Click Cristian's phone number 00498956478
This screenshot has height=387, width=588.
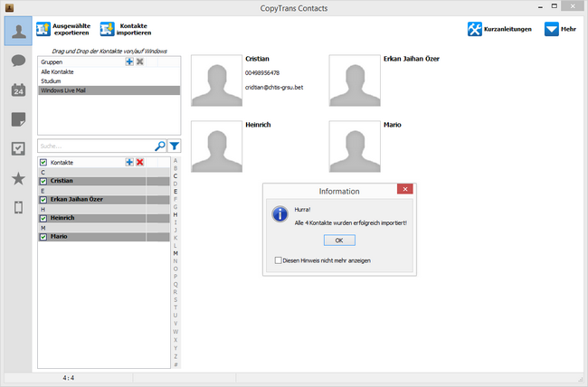(x=262, y=72)
